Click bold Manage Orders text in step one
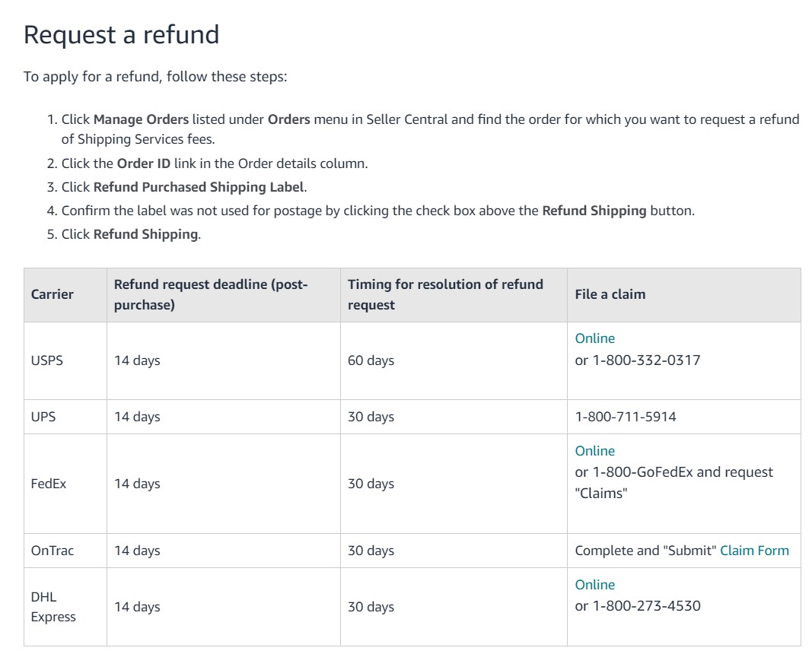 [x=141, y=119]
